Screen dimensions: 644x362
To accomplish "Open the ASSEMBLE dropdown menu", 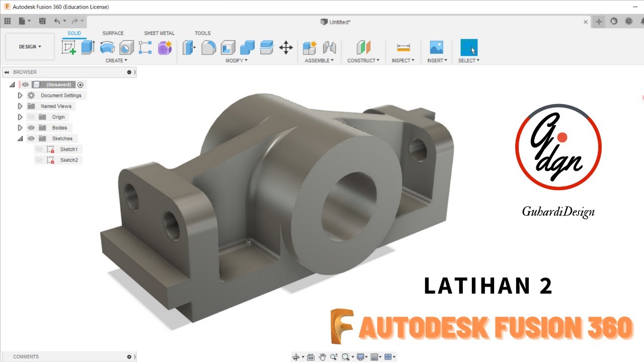I will click(319, 60).
